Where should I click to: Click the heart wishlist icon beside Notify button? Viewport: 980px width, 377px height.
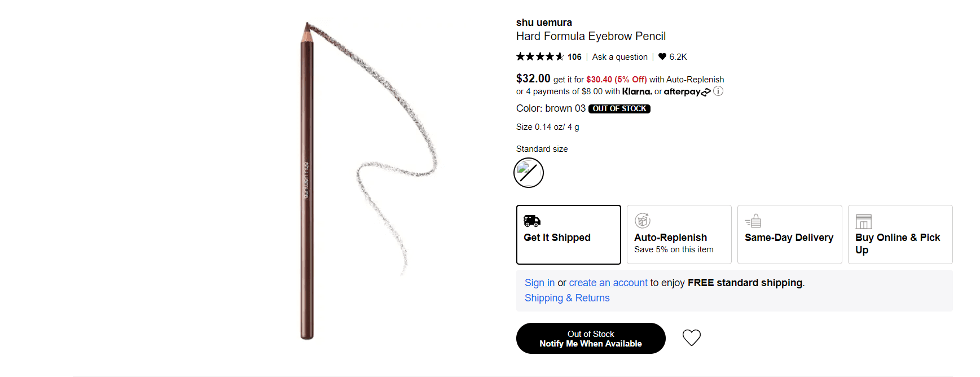(691, 337)
